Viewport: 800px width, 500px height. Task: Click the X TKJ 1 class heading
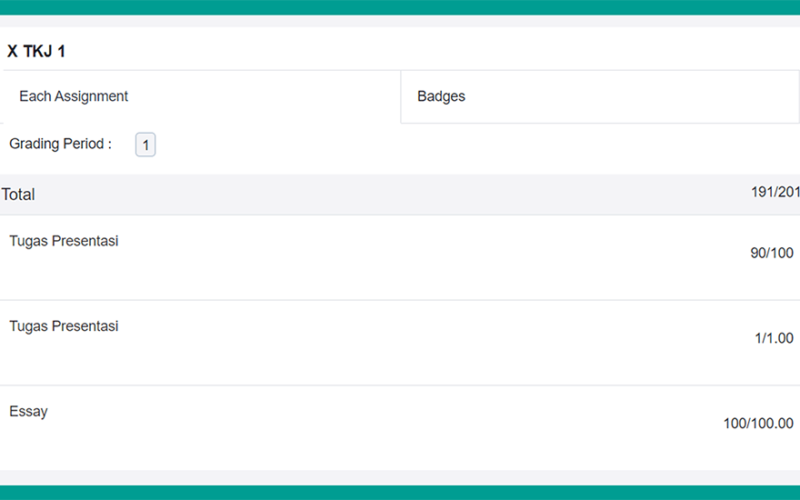click(x=36, y=52)
